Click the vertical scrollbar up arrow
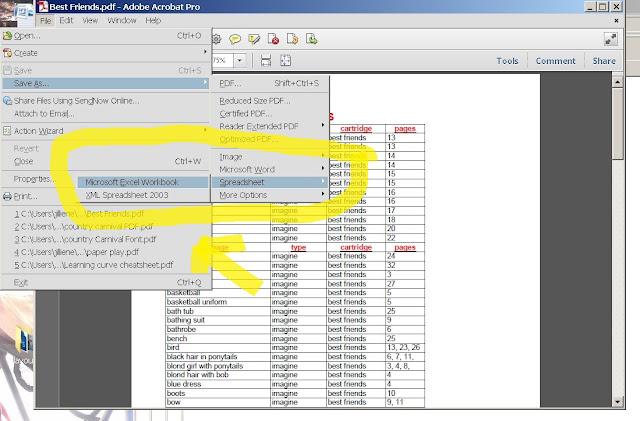This screenshot has width=640, height=421. [x=618, y=82]
